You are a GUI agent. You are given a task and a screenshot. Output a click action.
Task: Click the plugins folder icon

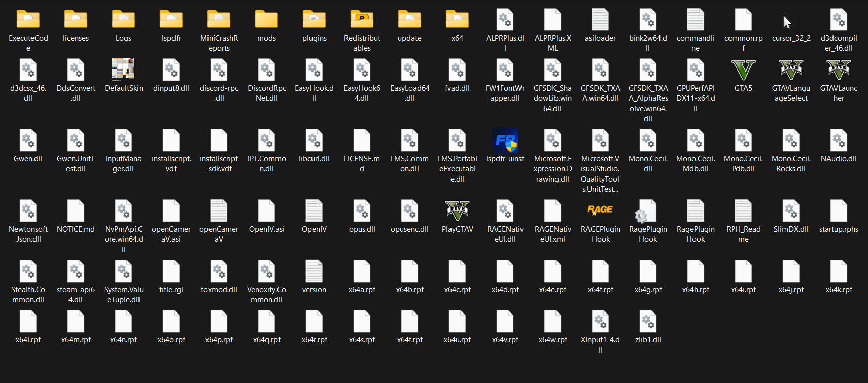click(315, 19)
